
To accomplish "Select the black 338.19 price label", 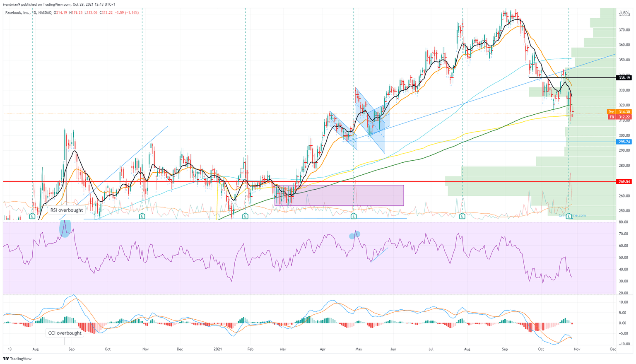I will pyautogui.click(x=624, y=77).
